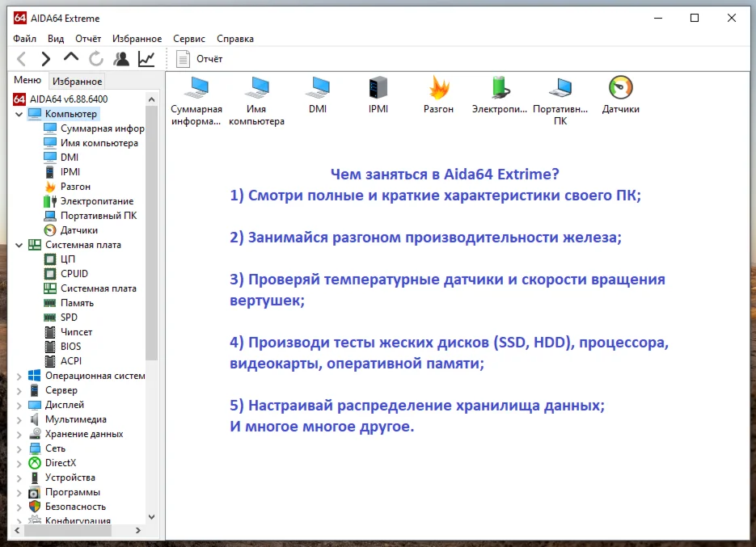The width and height of the screenshot is (756, 547).
Task: Click the user profile icon in toolbar
Action: click(121, 58)
